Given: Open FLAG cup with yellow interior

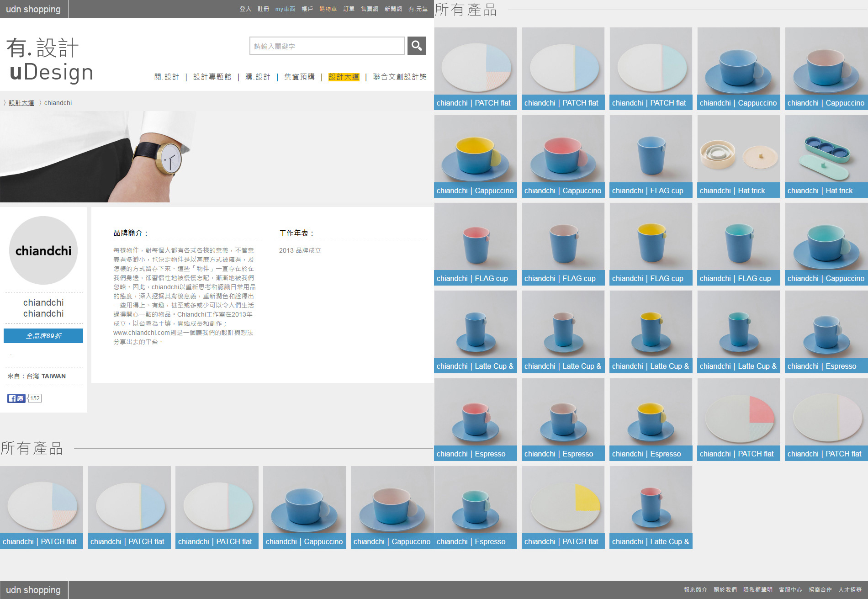Looking at the screenshot, I should click(x=651, y=244).
